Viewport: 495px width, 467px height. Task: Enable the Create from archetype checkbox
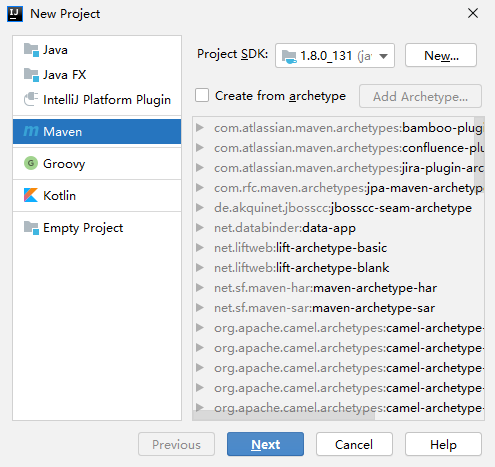click(202, 95)
